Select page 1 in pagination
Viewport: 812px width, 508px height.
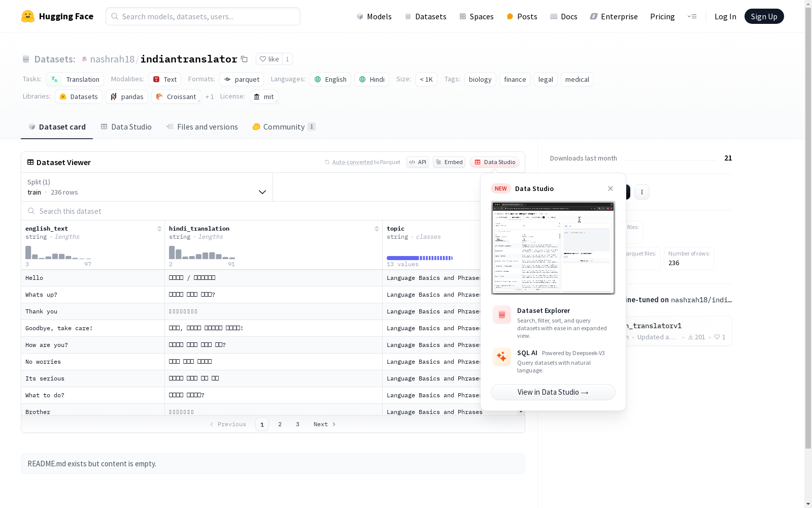(x=262, y=424)
